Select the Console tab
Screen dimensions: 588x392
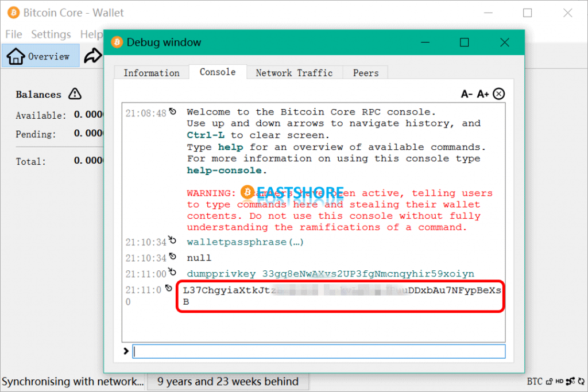[218, 72]
